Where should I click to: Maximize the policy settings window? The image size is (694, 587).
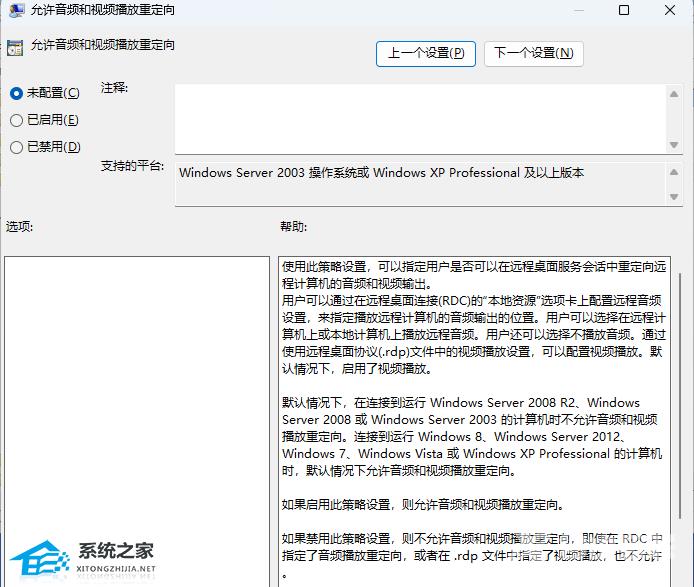[x=624, y=11]
